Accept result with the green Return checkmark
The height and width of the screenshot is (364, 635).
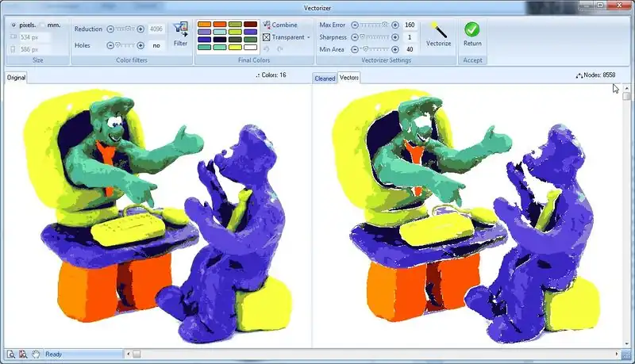472,30
